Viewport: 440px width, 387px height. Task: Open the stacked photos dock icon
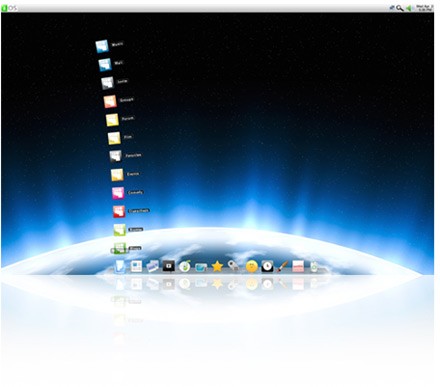tap(152, 266)
